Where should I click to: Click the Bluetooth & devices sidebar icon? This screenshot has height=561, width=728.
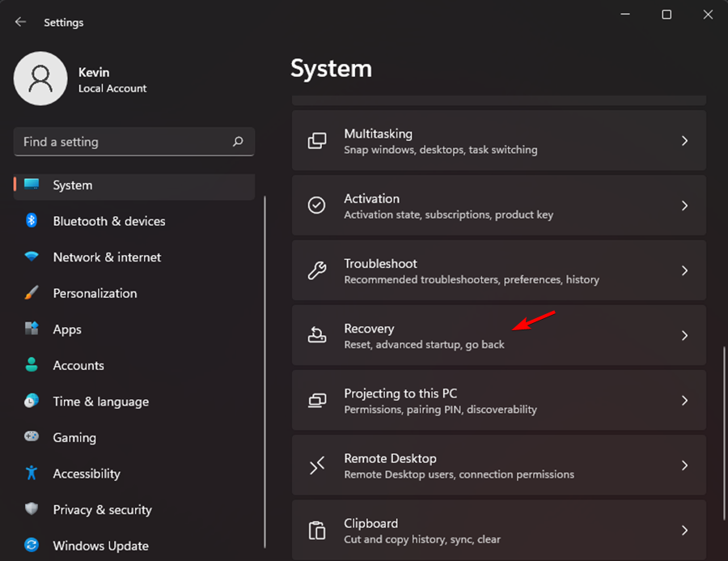pyautogui.click(x=32, y=221)
